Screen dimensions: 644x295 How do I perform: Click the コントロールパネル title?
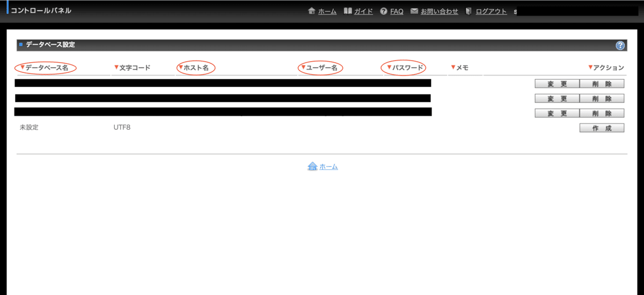coord(41,11)
